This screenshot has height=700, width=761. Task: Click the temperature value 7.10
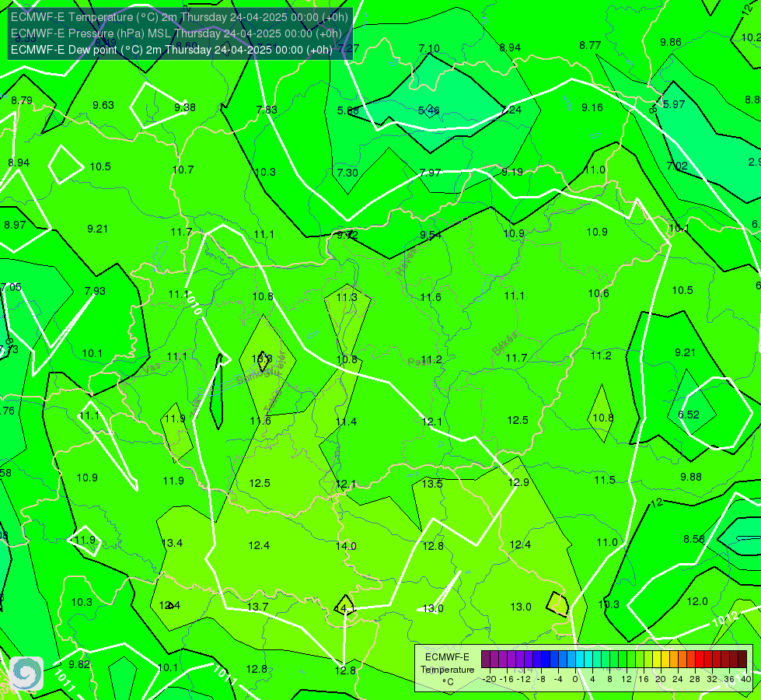429,48
